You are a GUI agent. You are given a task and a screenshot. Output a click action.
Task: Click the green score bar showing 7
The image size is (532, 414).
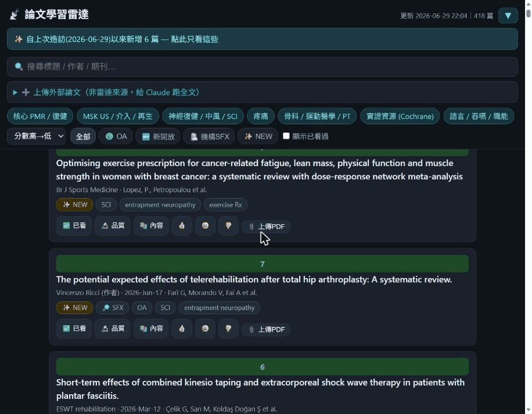(x=263, y=264)
